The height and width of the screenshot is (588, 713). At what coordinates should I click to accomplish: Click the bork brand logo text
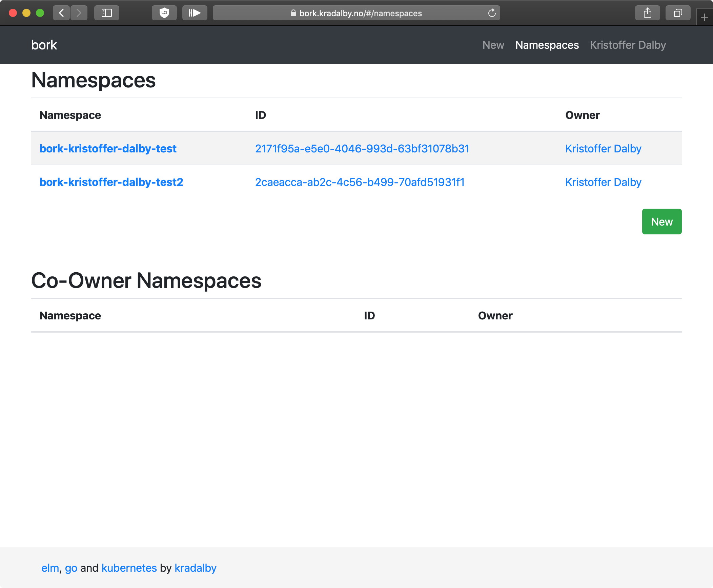(x=44, y=45)
